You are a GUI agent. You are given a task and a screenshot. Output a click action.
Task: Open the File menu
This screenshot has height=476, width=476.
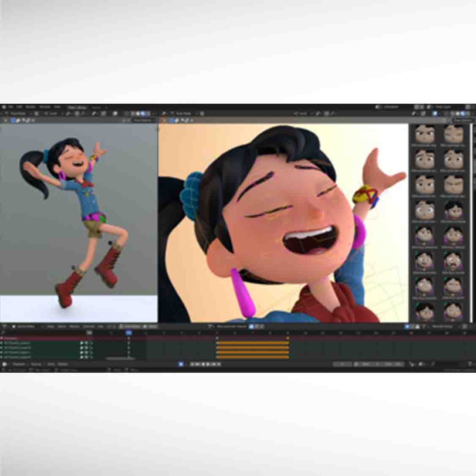point(11,107)
